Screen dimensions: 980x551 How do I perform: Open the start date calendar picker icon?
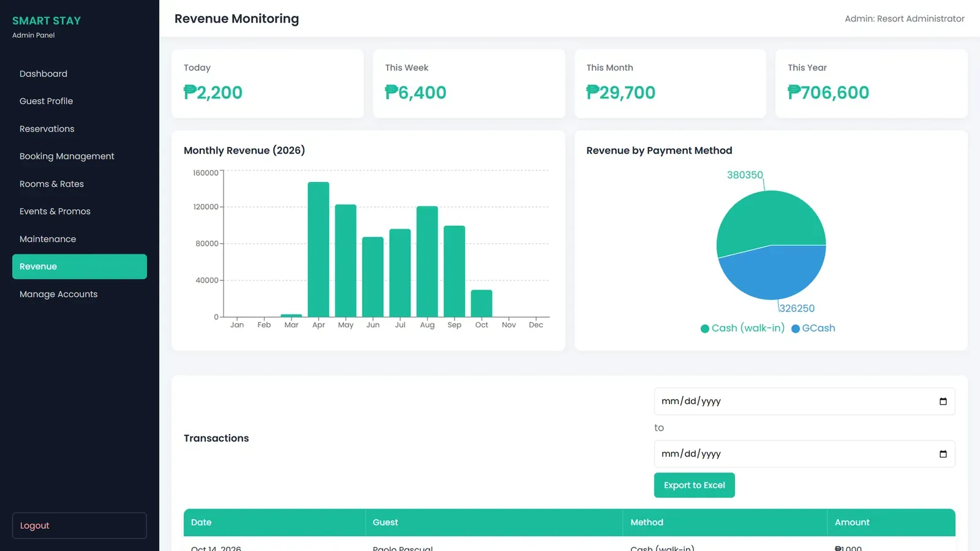[x=943, y=401]
